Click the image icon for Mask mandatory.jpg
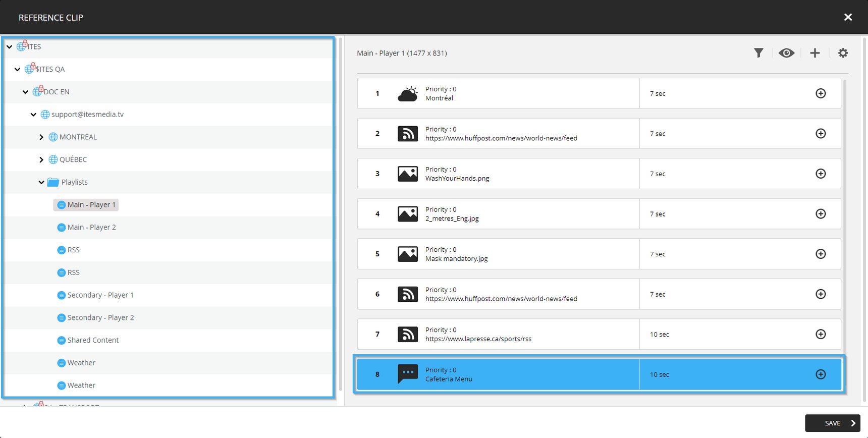 pyautogui.click(x=408, y=254)
